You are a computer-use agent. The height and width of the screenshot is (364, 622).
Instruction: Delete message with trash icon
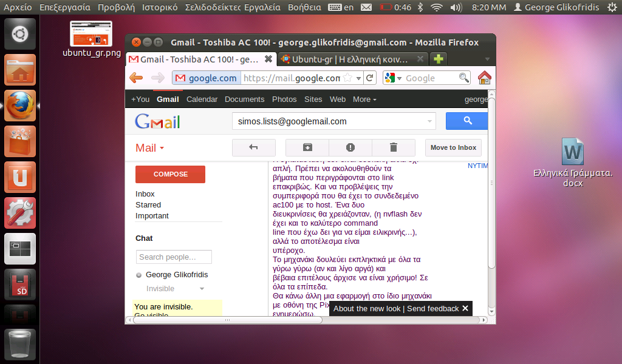point(394,147)
